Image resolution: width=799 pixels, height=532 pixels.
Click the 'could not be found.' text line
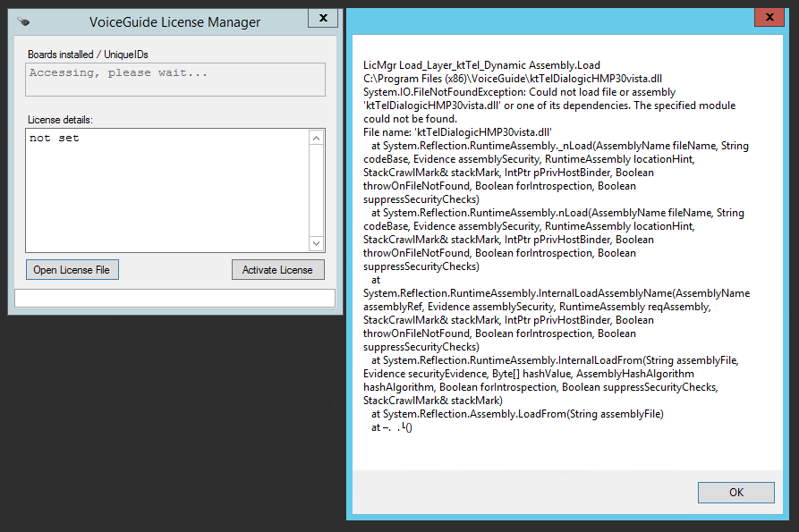coord(410,119)
